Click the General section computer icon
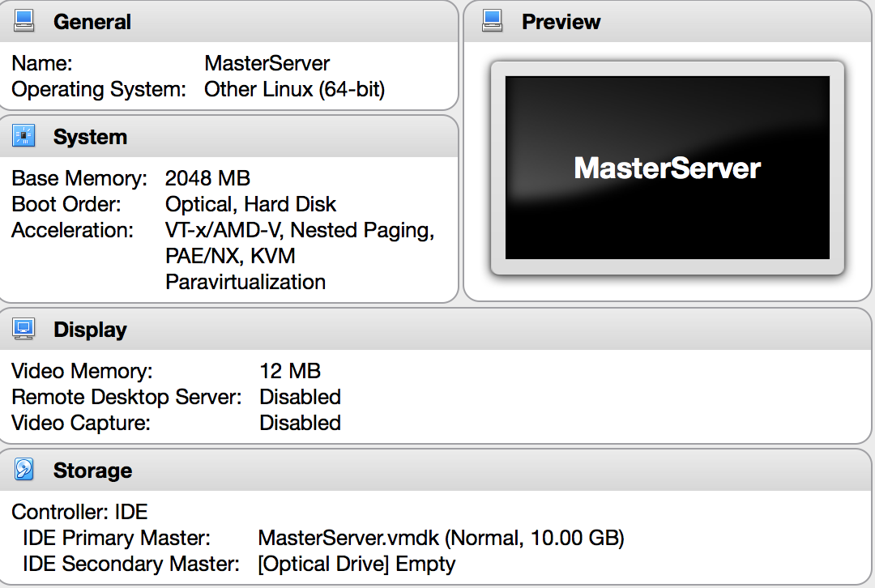The width and height of the screenshot is (875, 588). point(23,21)
